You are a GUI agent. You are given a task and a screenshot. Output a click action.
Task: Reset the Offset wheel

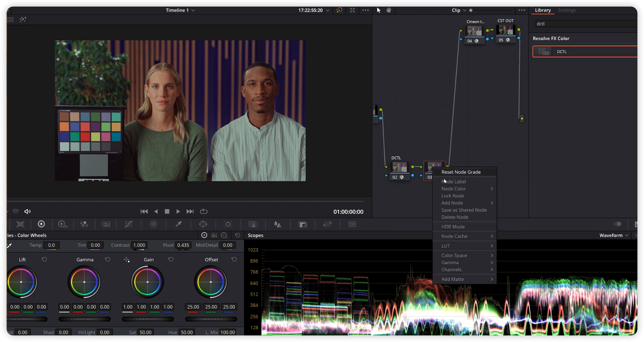point(234,259)
